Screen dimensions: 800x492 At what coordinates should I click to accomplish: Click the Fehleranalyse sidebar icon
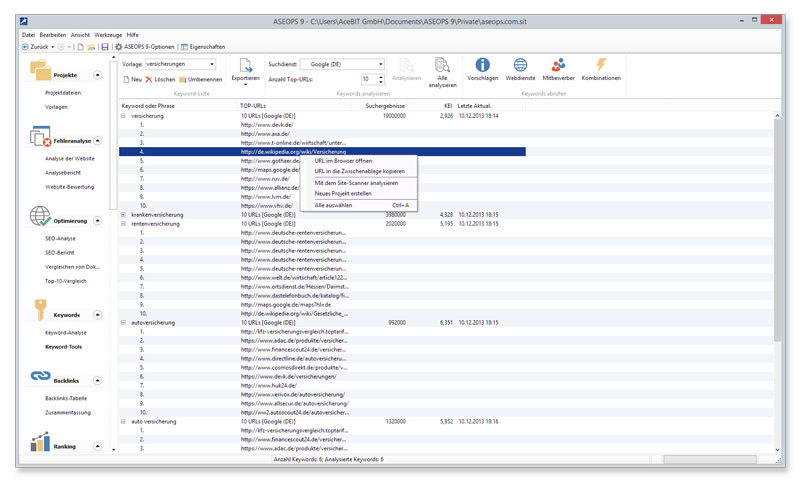pyautogui.click(x=40, y=136)
